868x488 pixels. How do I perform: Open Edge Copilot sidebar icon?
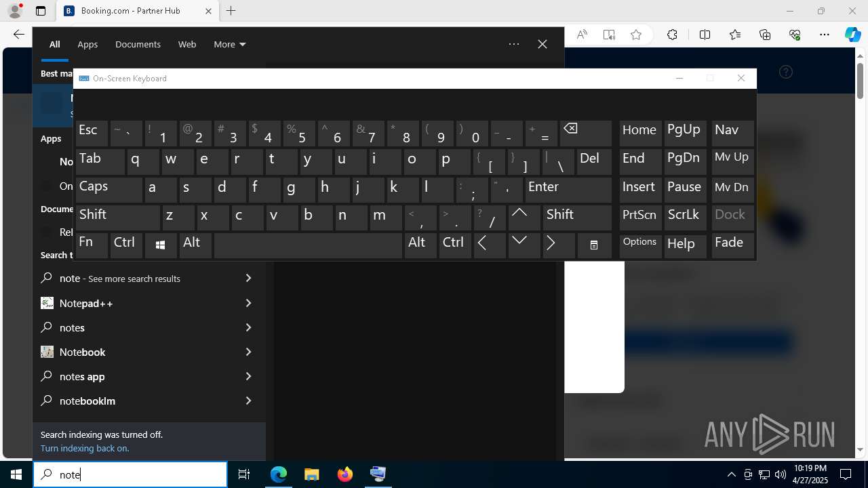pos(852,35)
